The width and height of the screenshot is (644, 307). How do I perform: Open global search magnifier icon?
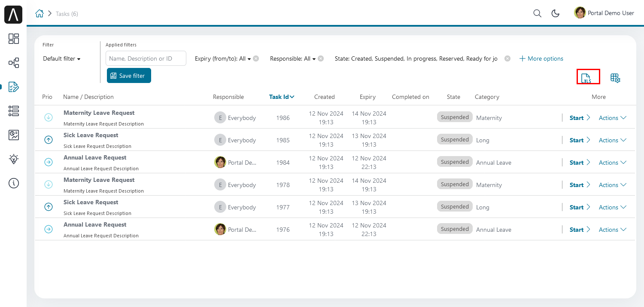(537, 13)
